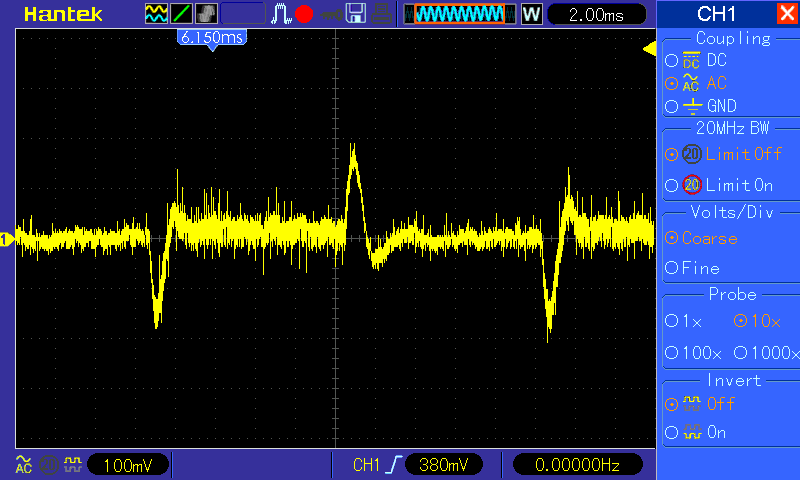Click the 2.00ms timebase readout

coord(596,14)
